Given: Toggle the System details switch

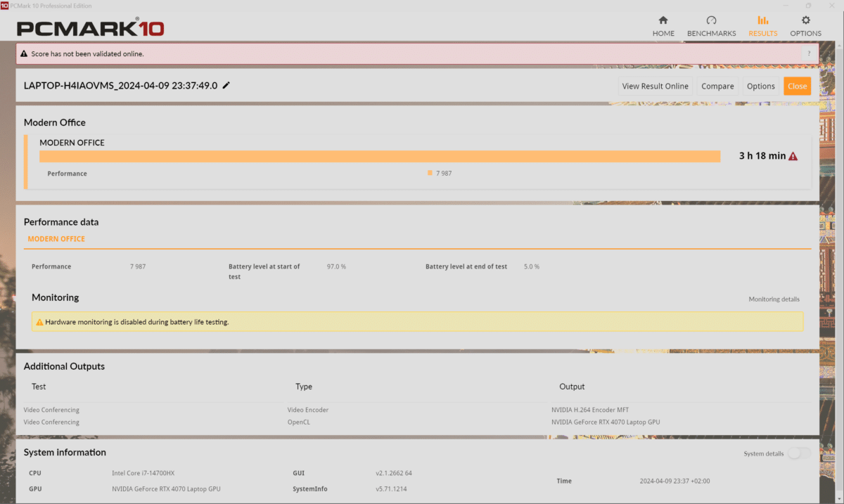Looking at the screenshot, I should (799, 453).
